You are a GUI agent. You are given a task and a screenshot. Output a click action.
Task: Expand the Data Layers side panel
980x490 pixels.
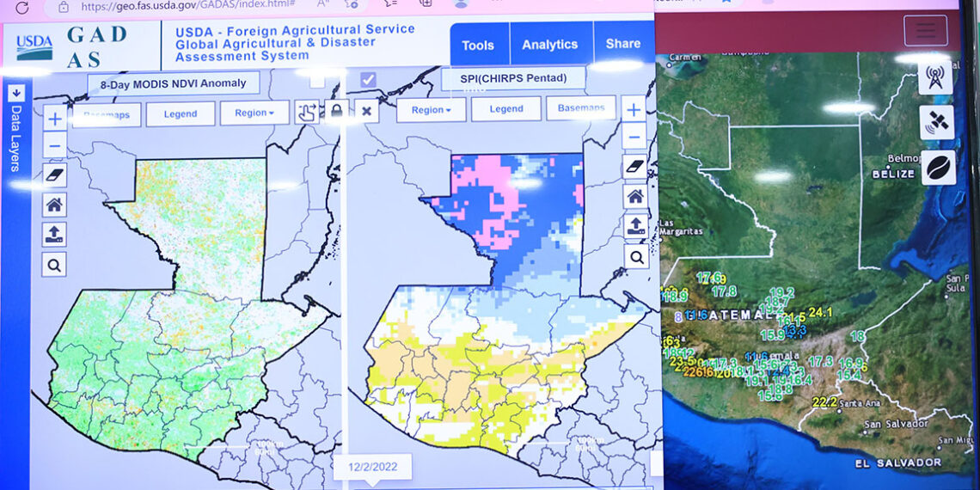pyautogui.click(x=16, y=93)
